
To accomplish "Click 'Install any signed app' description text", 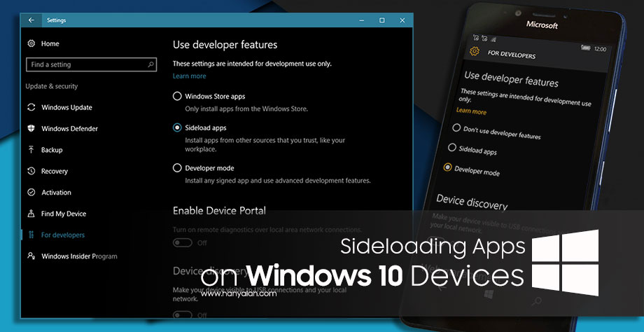I will click(278, 181).
